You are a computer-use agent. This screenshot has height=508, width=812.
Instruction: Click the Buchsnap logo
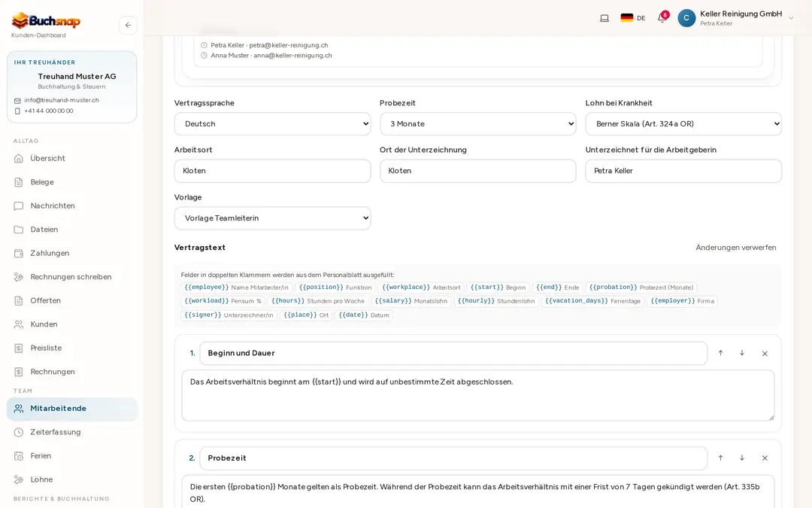tap(46, 21)
